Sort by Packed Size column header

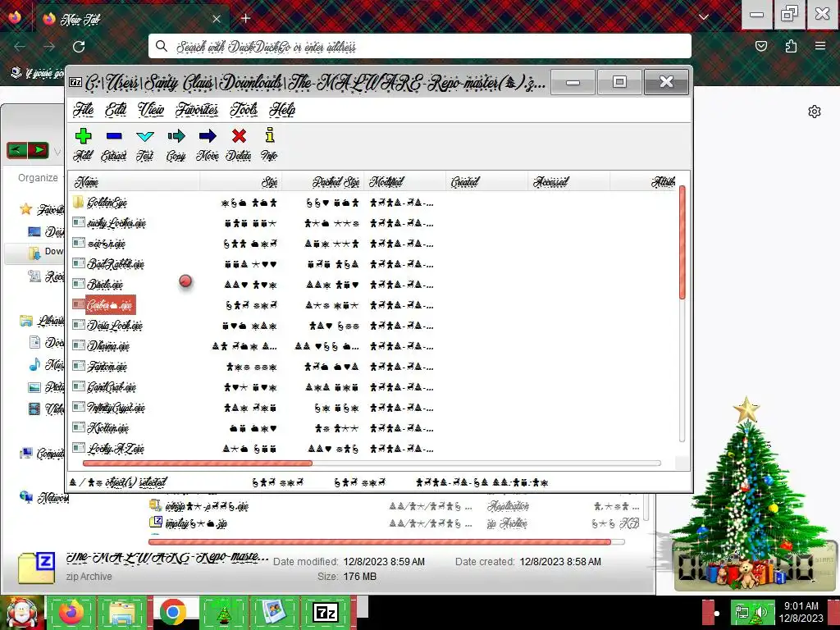tap(323, 182)
